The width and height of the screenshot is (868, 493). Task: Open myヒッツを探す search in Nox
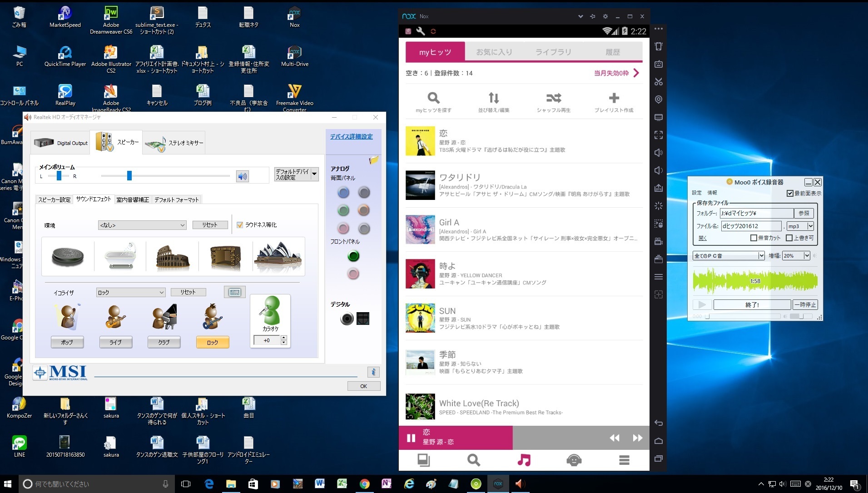(x=434, y=102)
